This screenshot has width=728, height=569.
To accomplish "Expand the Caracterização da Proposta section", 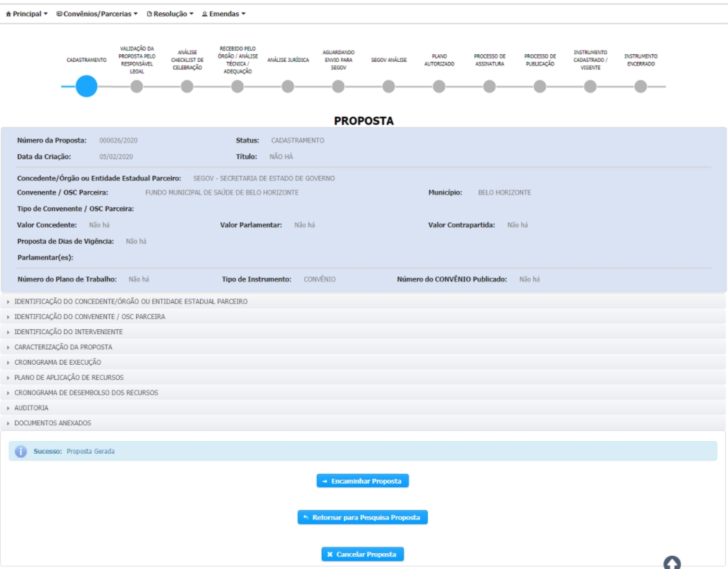I will [x=63, y=347].
